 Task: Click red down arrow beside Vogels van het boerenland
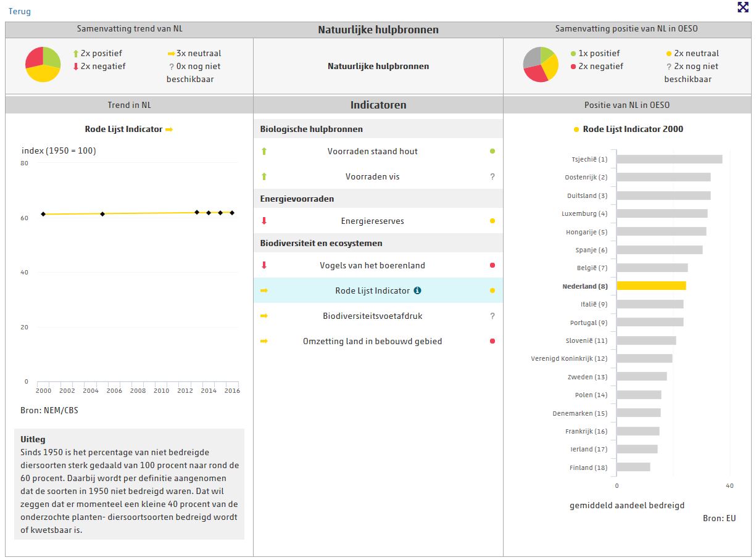tap(264, 265)
